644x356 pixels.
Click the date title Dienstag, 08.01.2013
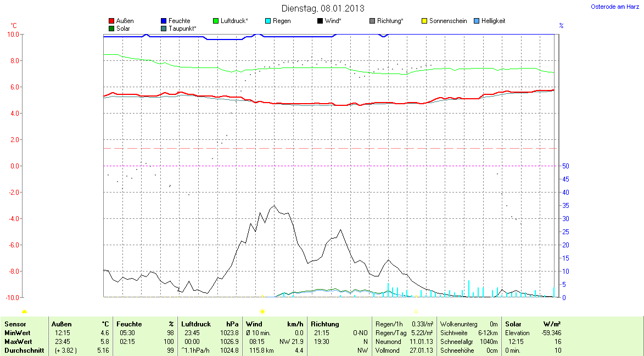[322, 8]
